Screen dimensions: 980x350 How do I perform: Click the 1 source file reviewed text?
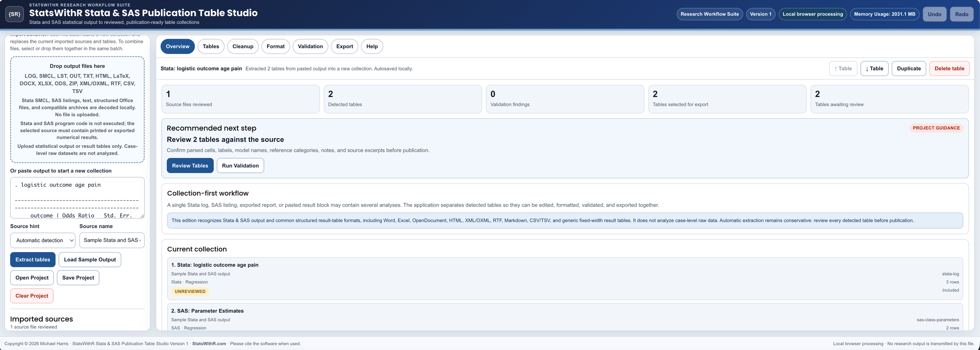click(34, 327)
